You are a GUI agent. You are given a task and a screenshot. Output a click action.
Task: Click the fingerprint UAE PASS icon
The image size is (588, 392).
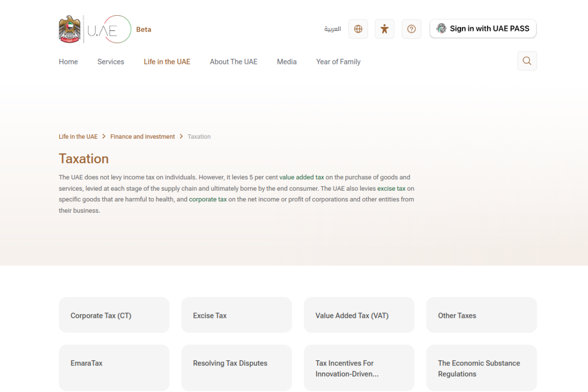441,28
